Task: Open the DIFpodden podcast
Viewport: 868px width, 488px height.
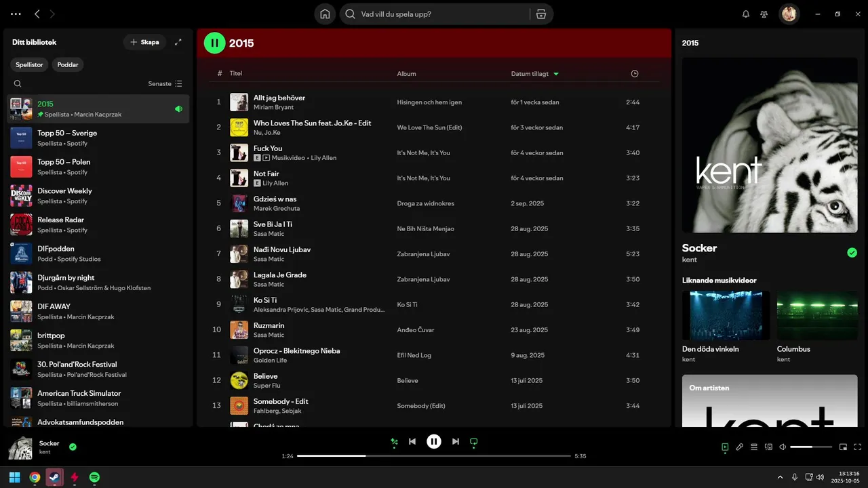Action: click(98, 253)
